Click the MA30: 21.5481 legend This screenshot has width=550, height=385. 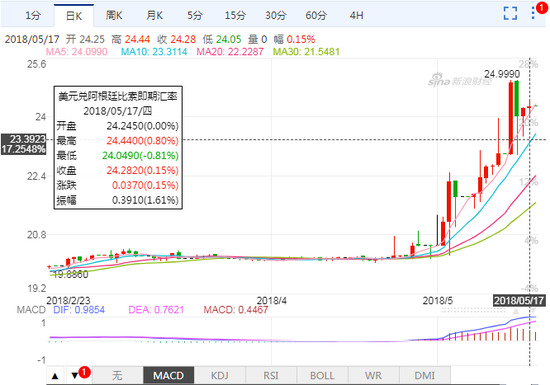(306, 52)
